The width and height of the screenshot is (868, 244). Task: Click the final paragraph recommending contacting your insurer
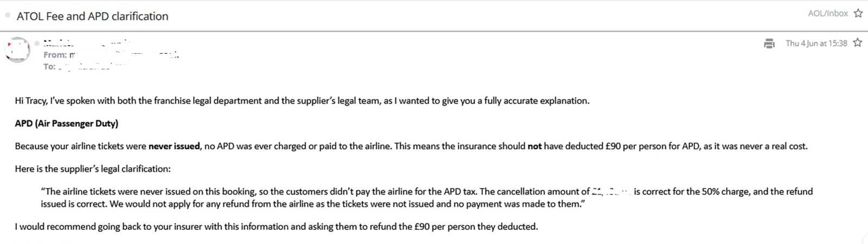click(x=277, y=227)
